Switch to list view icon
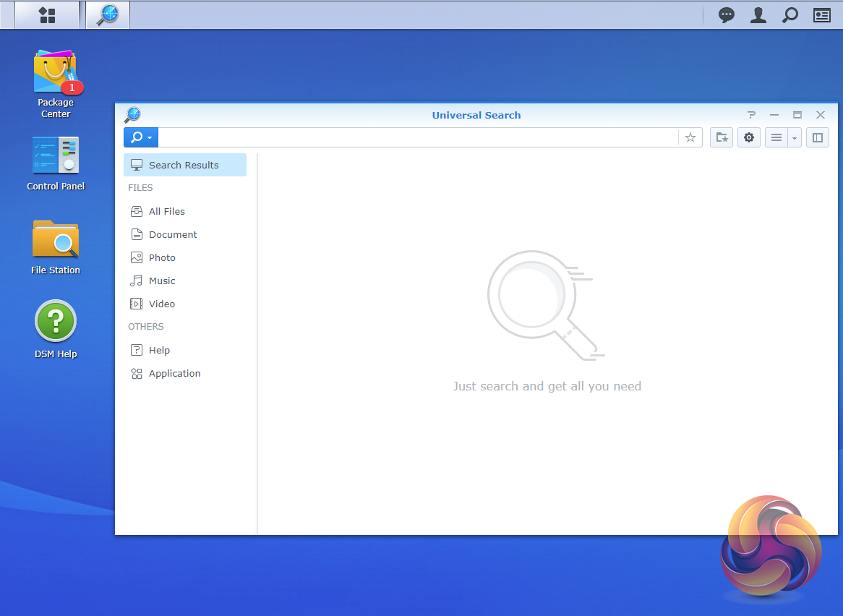The image size is (843, 616). pyautogui.click(x=776, y=137)
